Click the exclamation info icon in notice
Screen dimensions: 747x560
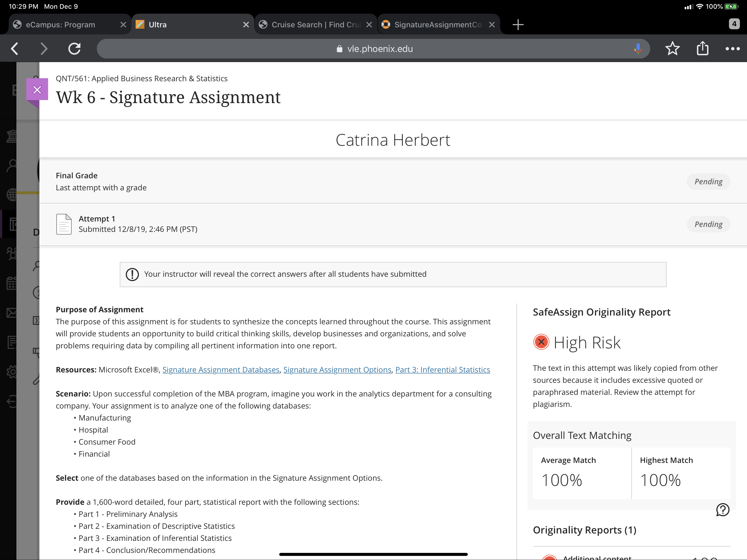click(x=132, y=274)
